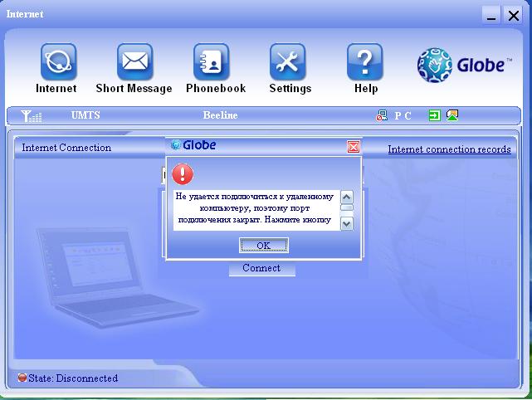Click the UMTS network type label

coord(85,115)
